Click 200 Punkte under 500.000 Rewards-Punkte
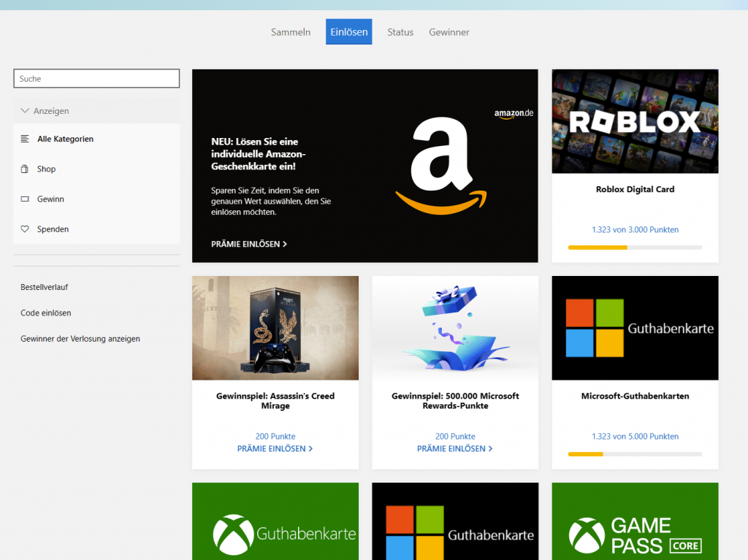The height and width of the screenshot is (560, 748). point(455,436)
